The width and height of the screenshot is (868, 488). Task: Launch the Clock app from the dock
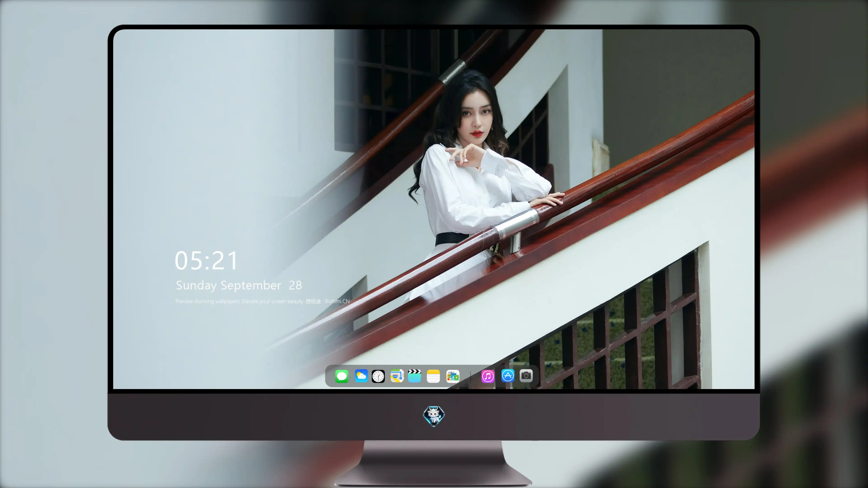(x=378, y=376)
